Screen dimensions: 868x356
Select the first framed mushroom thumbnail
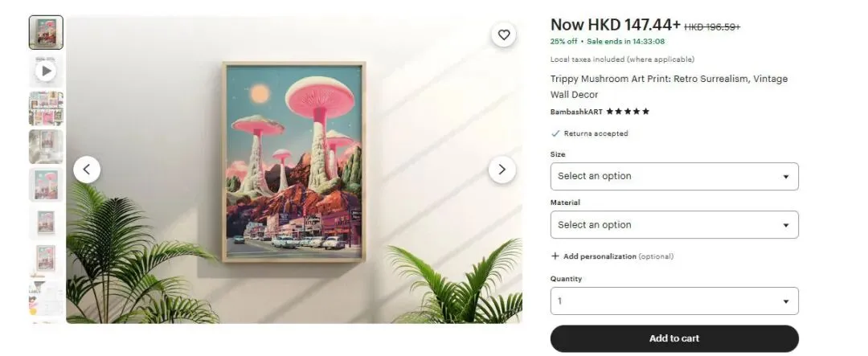click(46, 33)
